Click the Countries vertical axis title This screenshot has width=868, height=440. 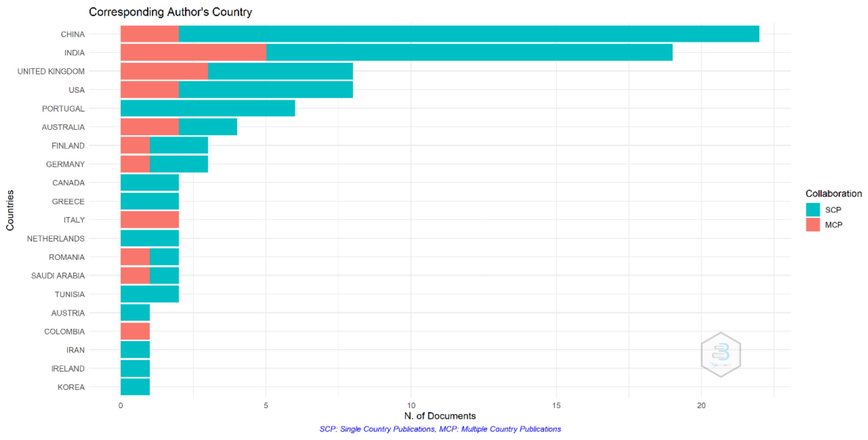pyautogui.click(x=10, y=210)
